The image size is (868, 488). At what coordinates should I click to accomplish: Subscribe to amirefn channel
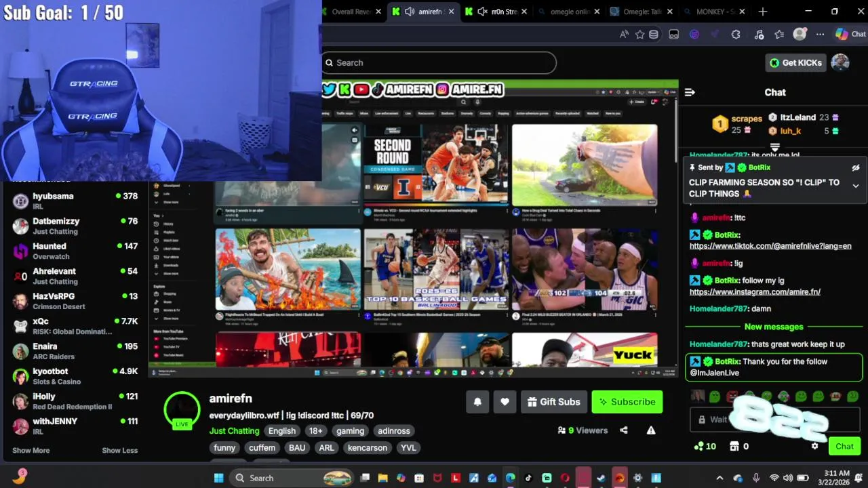[627, 402]
